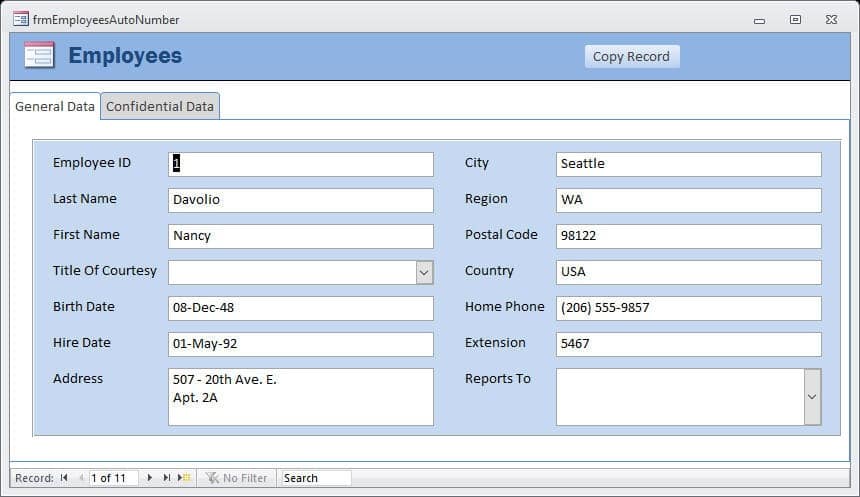The height and width of the screenshot is (497, 860).
Task: Go to first record navigation arrow
Action: [64, 478]
